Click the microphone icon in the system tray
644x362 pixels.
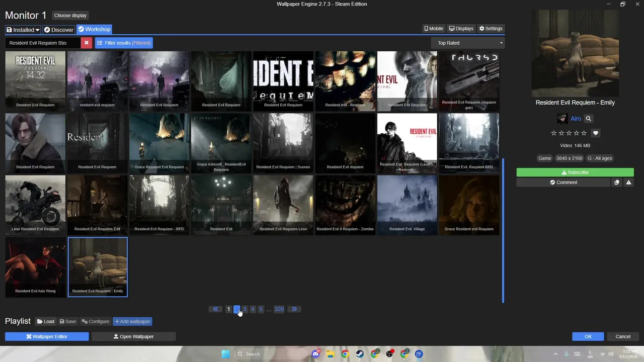pyautogui.click(x=567, y=354)
